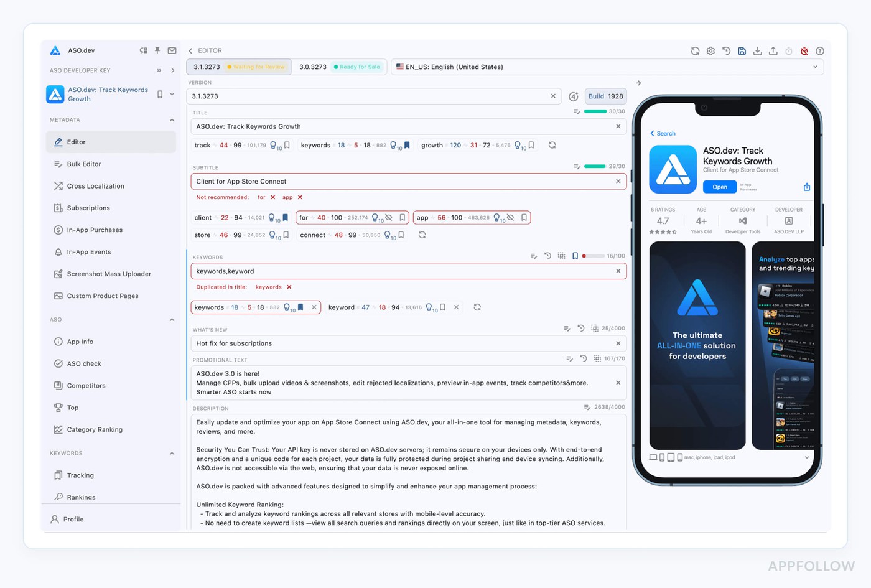Click the help question mark icon
Screen dimensions: 871x588
click(820, 51)
